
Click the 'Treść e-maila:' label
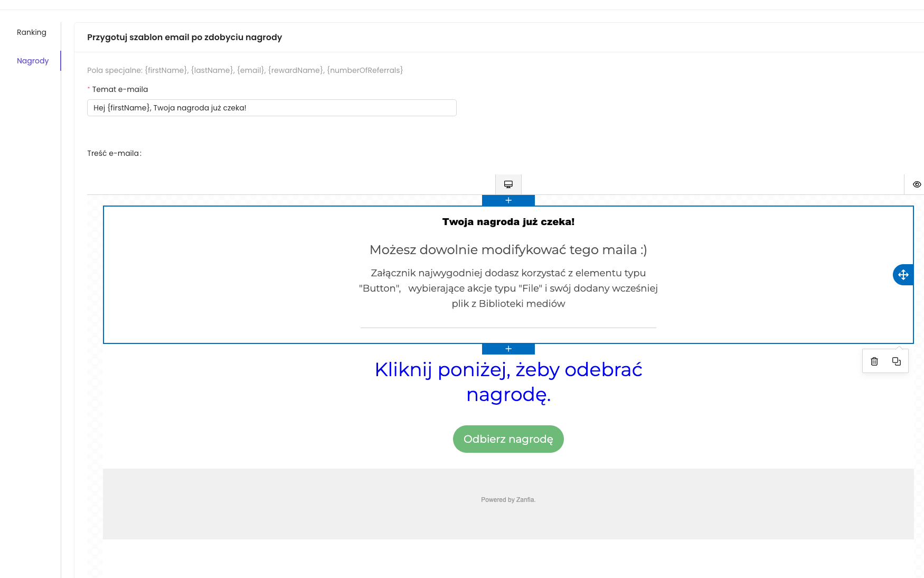click(x=114, y=153)
